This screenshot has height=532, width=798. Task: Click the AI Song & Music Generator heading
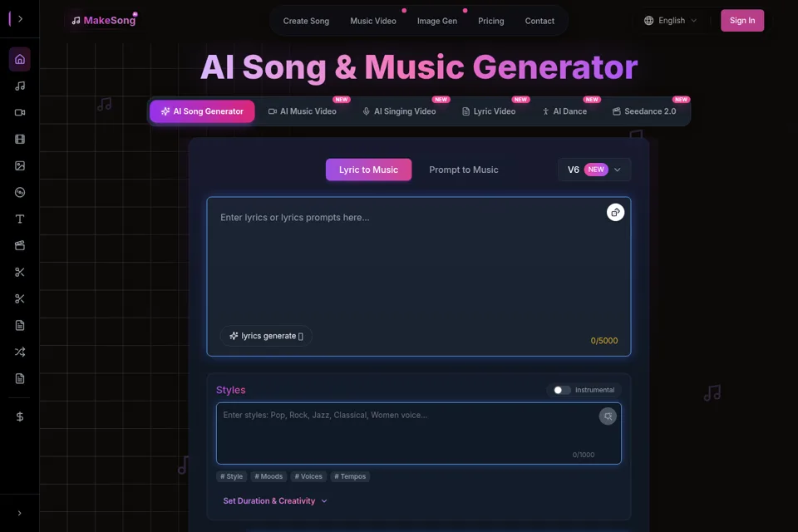click(x=419, y=66)
